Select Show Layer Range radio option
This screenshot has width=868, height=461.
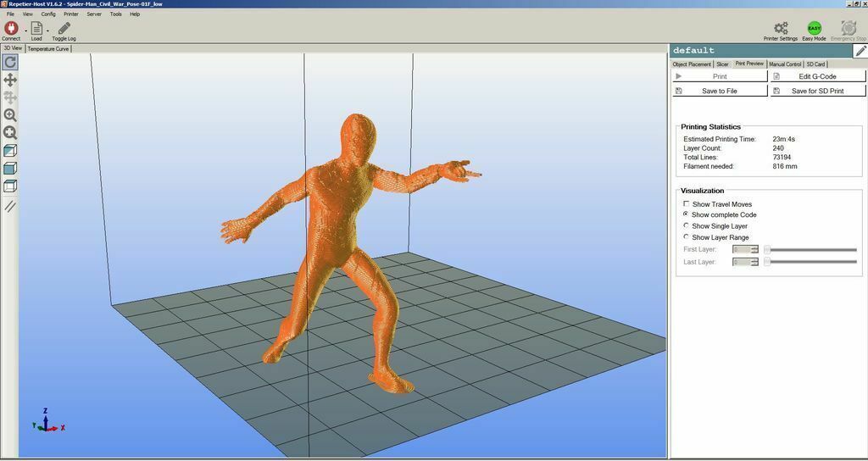687,237
